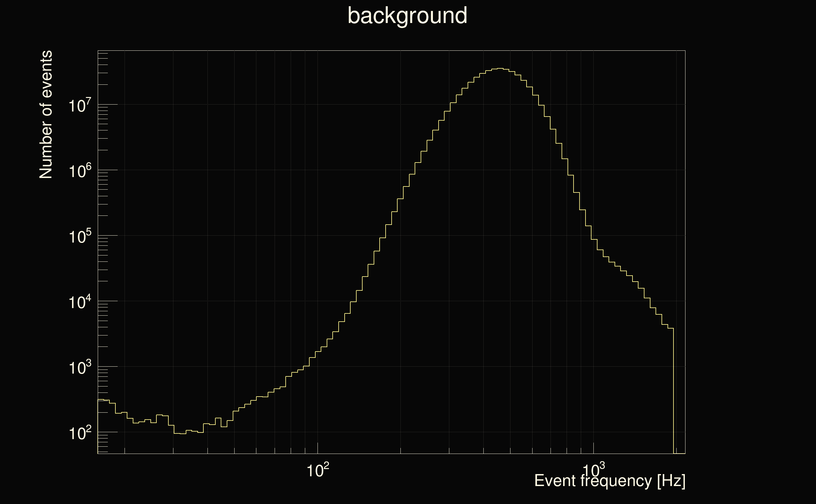
Task: Click the lower-right corner of the plot frame
Action: [x=685, y=453]
